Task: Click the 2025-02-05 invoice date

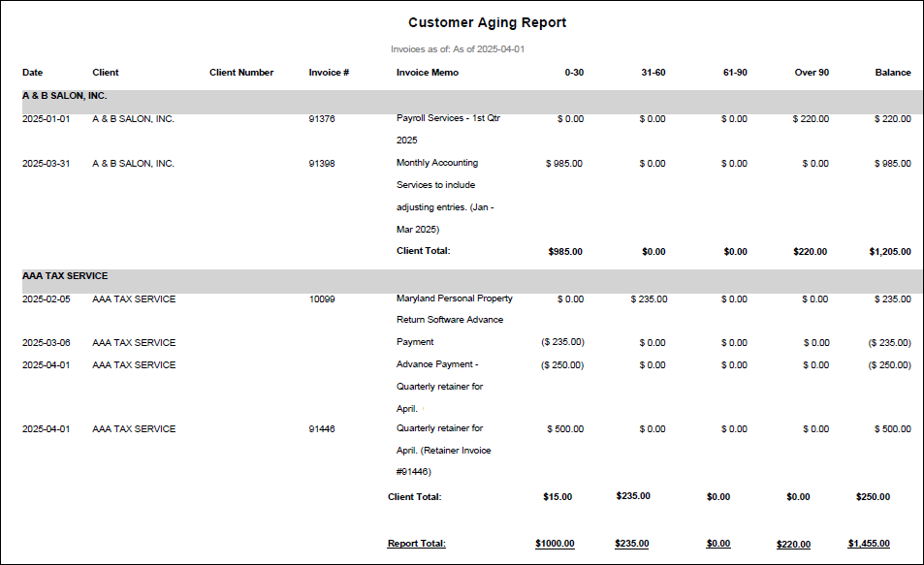Action: tap(46, 299)
